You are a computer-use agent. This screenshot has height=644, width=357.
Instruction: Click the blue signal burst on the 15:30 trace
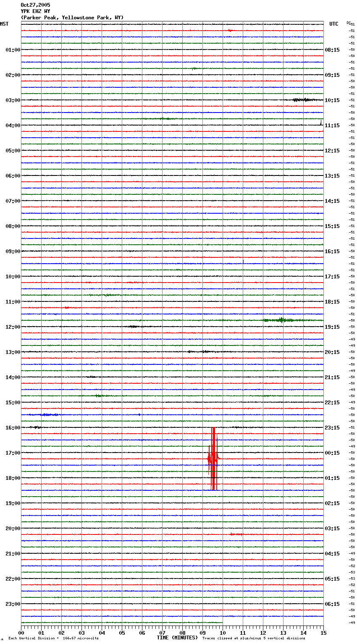coord(47,415)
